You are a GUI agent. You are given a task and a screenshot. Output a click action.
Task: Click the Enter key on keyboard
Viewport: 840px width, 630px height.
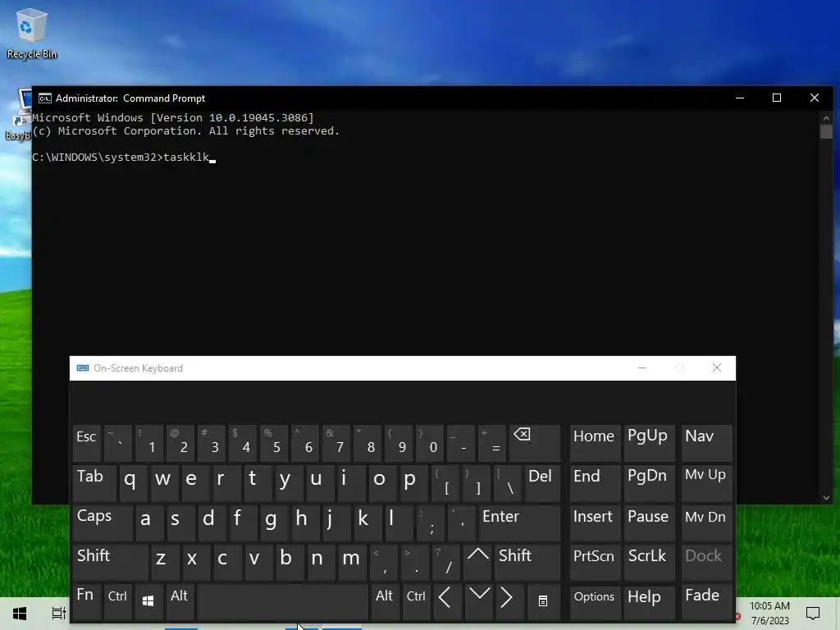519,522
